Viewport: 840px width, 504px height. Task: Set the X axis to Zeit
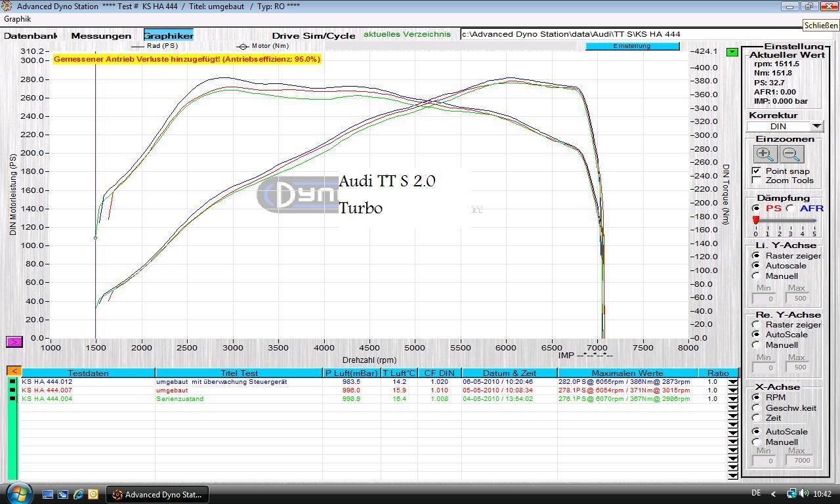(757, 417)
